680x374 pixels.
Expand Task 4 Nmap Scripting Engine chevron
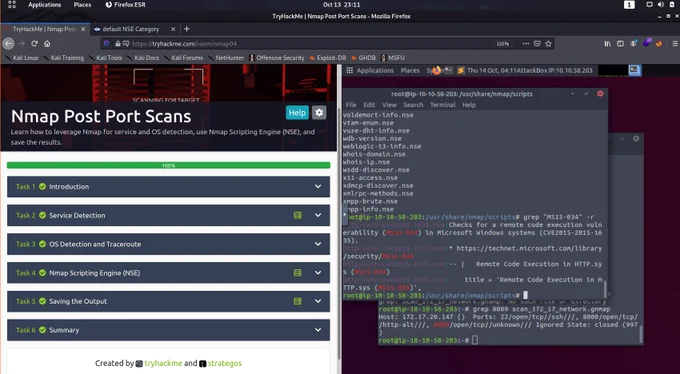coord(318,273)
